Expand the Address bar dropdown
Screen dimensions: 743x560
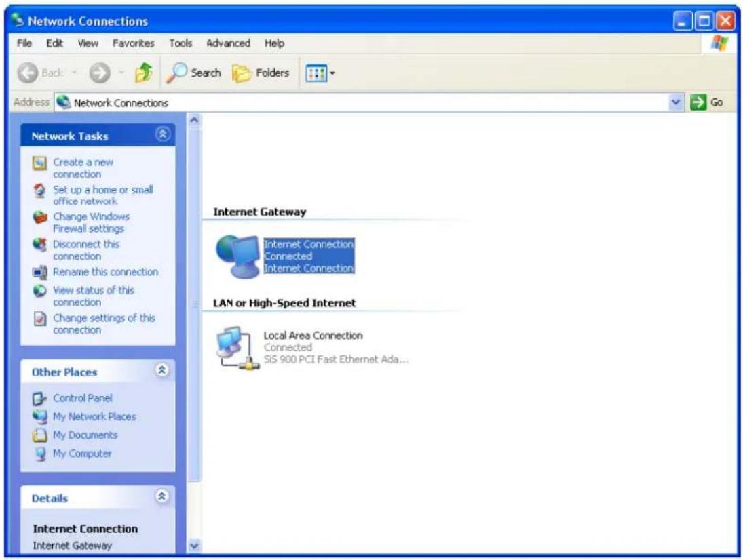676,102
